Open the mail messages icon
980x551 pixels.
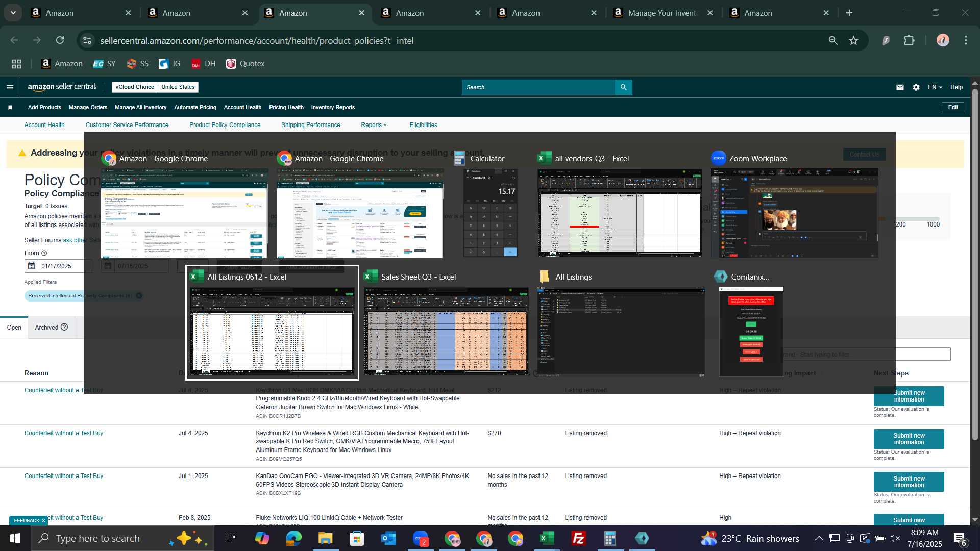900,87
